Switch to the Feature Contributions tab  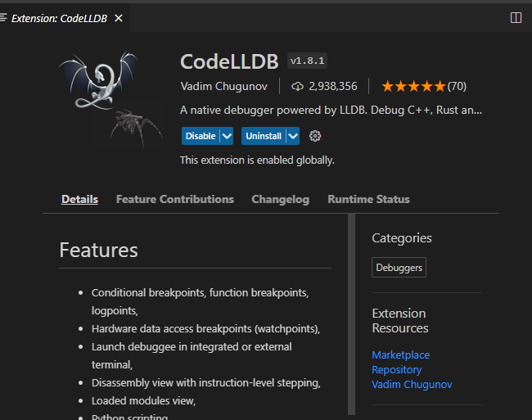[x=175, y=199]
